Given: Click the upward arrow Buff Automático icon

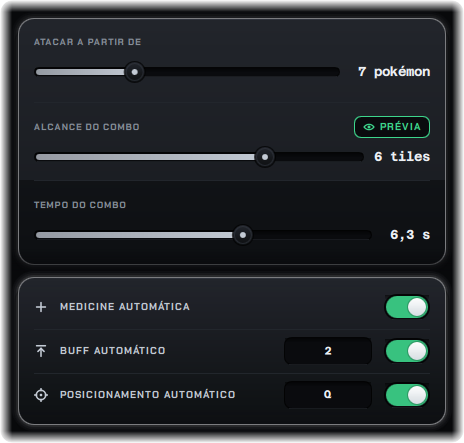Looking at the screenshot, I should tap(41, 351).
